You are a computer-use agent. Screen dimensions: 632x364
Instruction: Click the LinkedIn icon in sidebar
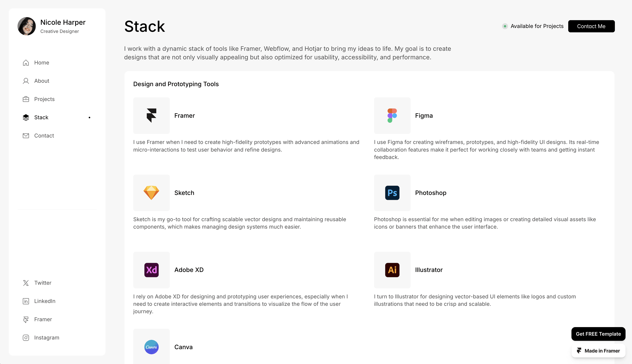[26, 301]
